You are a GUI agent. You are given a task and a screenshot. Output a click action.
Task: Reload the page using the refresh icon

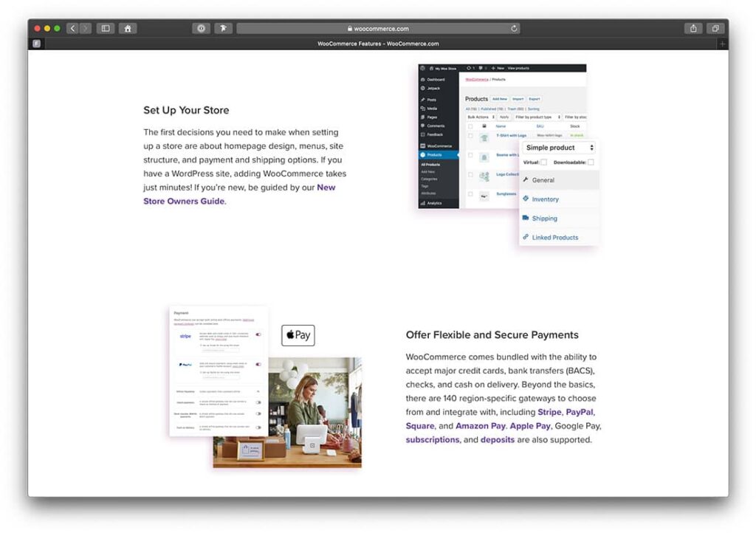pos(514,29)
